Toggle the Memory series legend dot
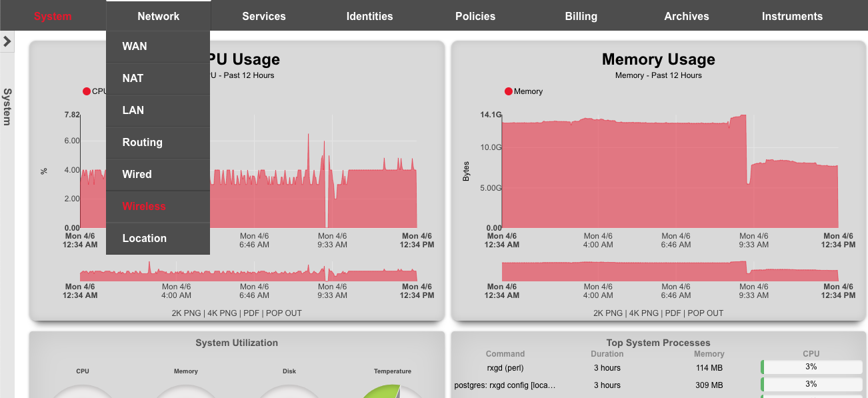The width and height of the screenshot is (868, 398). (509, 91)
